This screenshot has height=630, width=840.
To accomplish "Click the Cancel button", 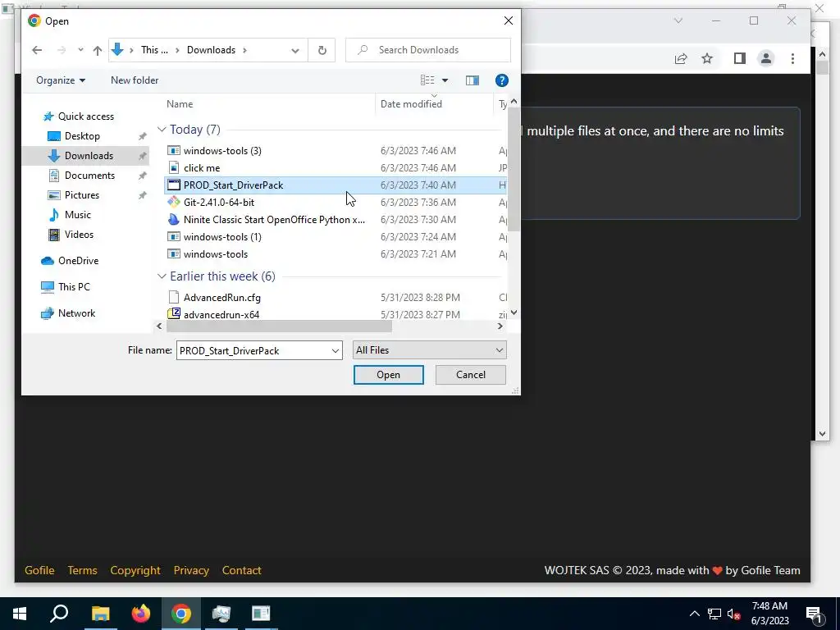I will [x=470, y=375].
